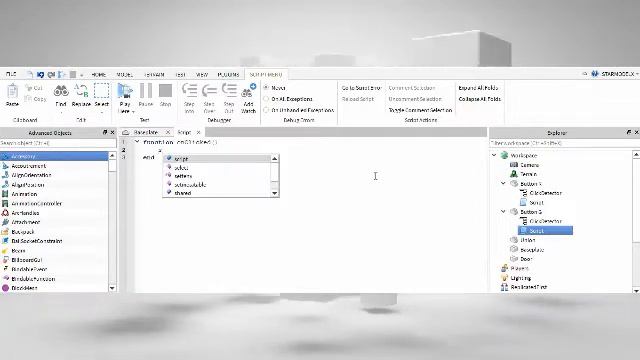This screenshot has width=640, height=360.
Task: Open the Find dropdown arrow
Action: click(x=61, y=112)
